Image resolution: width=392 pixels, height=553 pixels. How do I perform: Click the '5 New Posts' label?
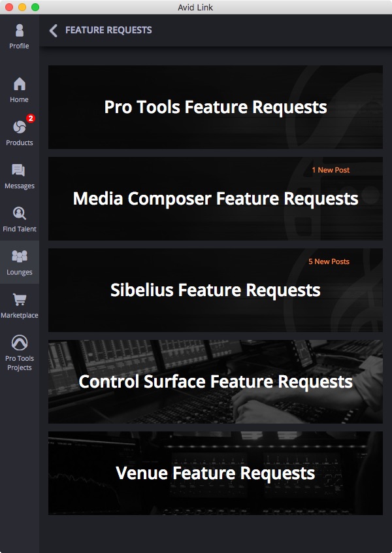(x=329, y=261)
